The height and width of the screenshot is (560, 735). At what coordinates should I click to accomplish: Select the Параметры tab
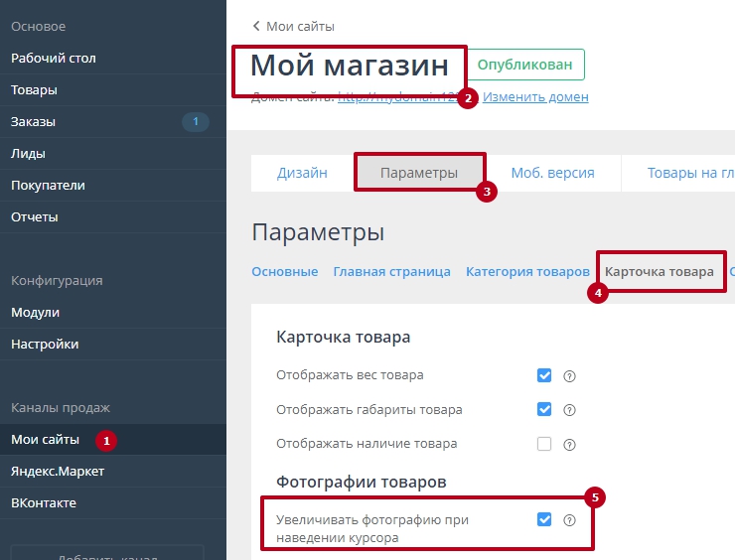pos(419,173)
